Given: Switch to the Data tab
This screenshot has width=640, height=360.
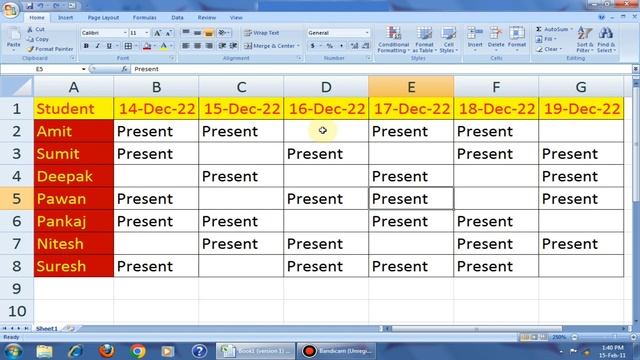Looking at the screenshot, I should pyautogui.click(x=177, y=18).
